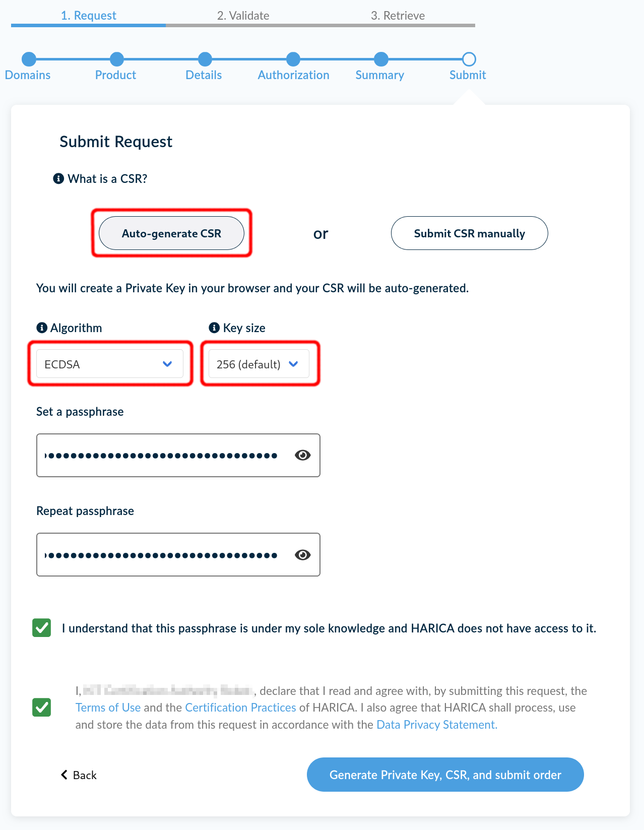This screenshot has width=644, height=830.
Task: Uncheck the passphrase sole knowledge checkbox
Action: pyautogui.click(x=42, y=628)
